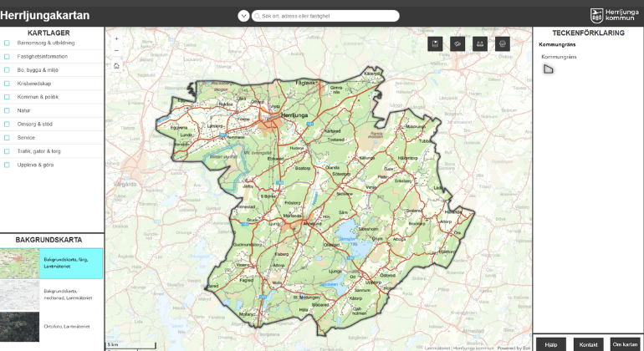Expand the Fastighetsinformation layer group
Screen dimensions: 644x351
pos(43,56)
